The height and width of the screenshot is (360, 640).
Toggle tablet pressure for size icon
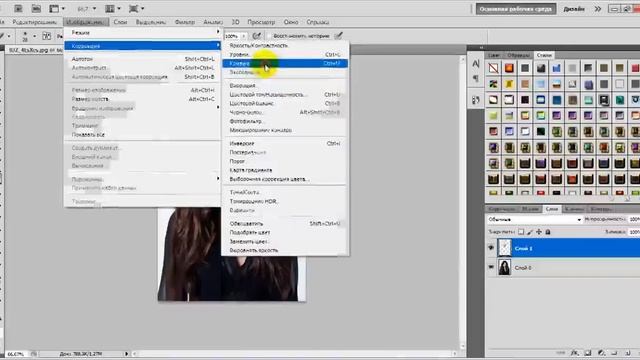click(338, 36)
